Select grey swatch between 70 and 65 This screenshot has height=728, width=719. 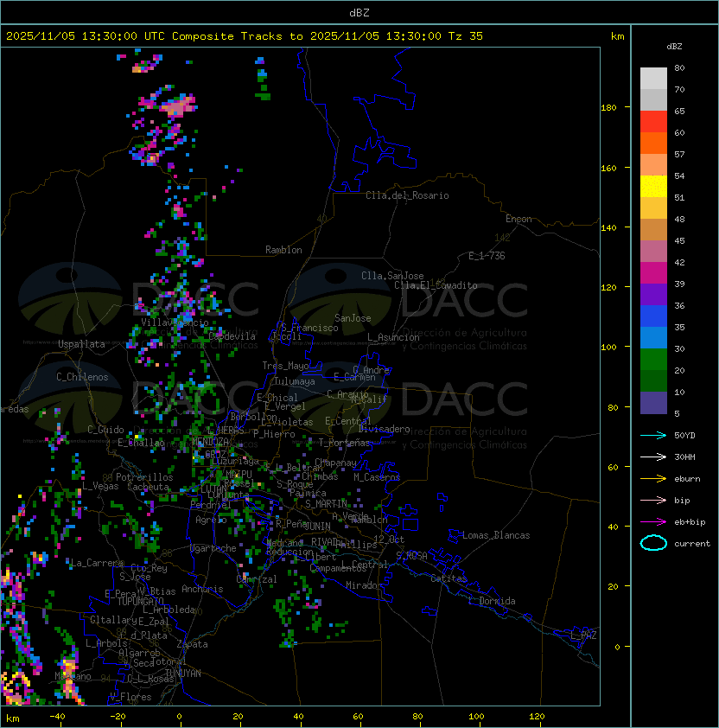(653, 99)
